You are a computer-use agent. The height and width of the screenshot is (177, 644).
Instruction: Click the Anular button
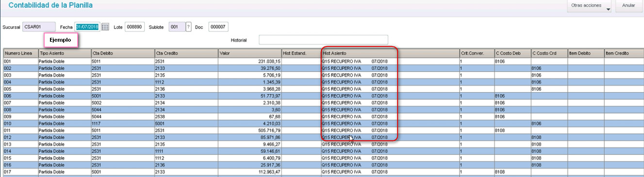(x=629, y=6)
